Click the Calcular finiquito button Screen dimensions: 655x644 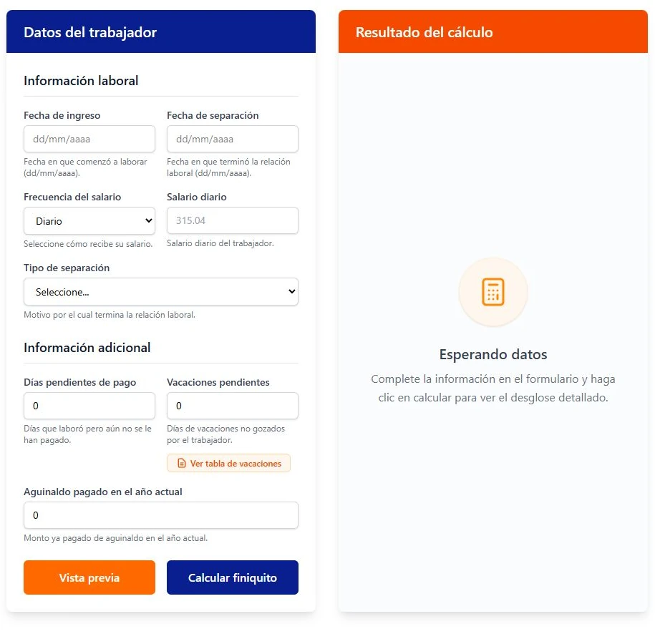click(232, 577)
